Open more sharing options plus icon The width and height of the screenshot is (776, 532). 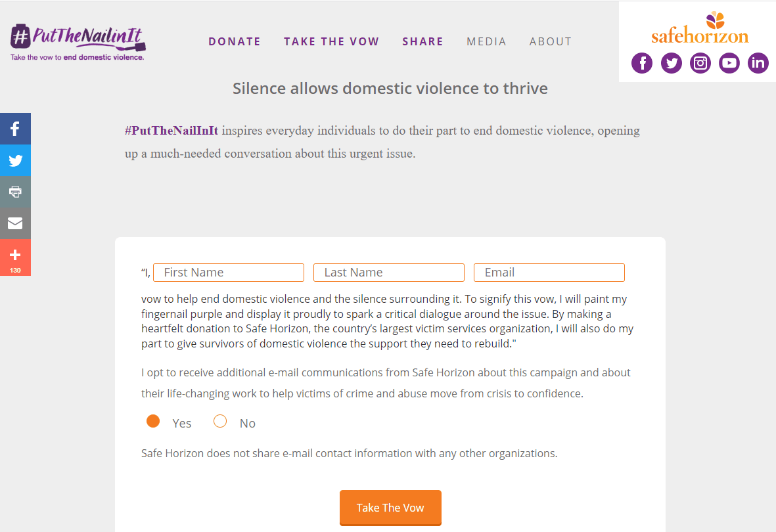point(15,257)
